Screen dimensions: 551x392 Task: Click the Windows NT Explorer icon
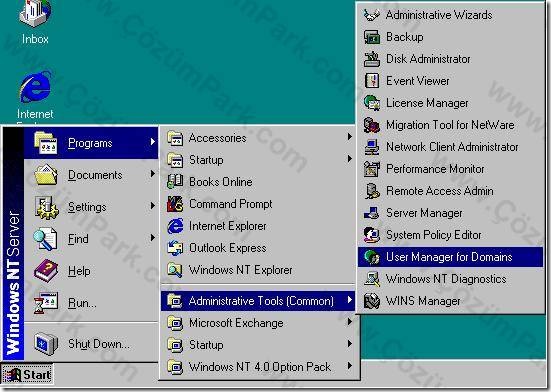[x=175, y=270]
